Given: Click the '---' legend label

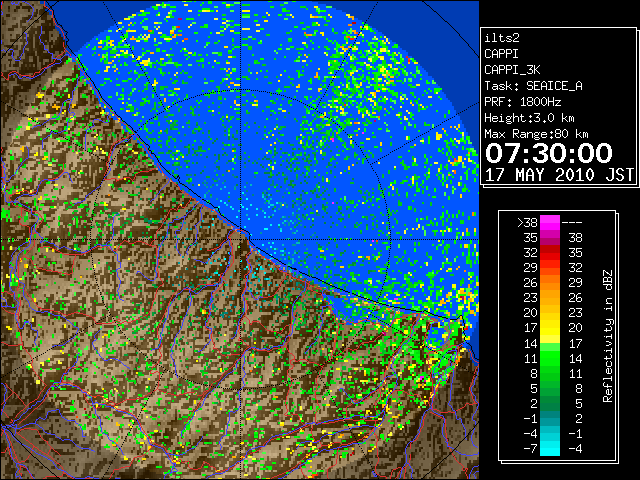Looking at the screenshot, I should 572,223.
